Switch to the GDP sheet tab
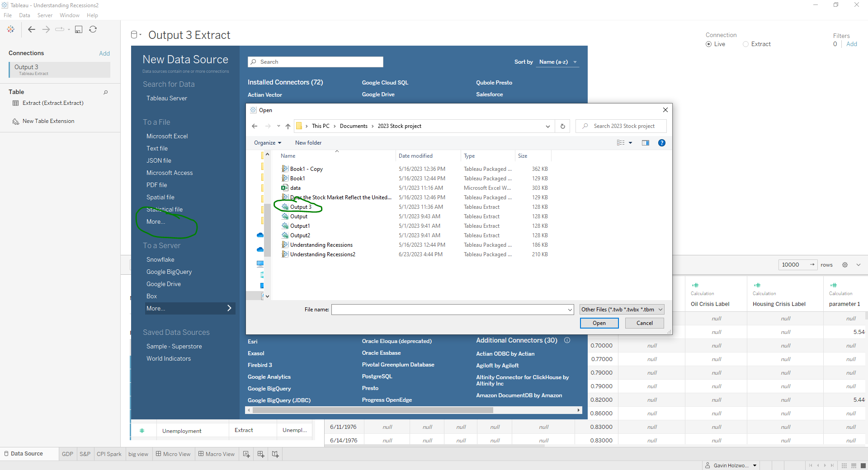Image resolution: width=868 pixels, height=470 pixels. pos(67,454)
